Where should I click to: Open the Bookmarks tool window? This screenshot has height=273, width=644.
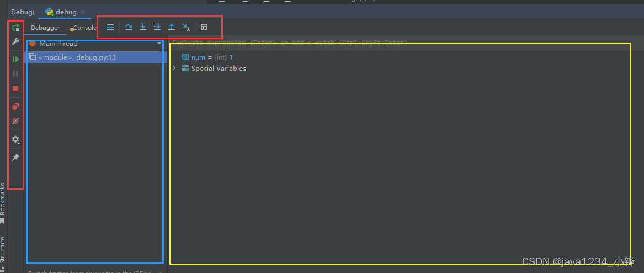coord(3,203)
